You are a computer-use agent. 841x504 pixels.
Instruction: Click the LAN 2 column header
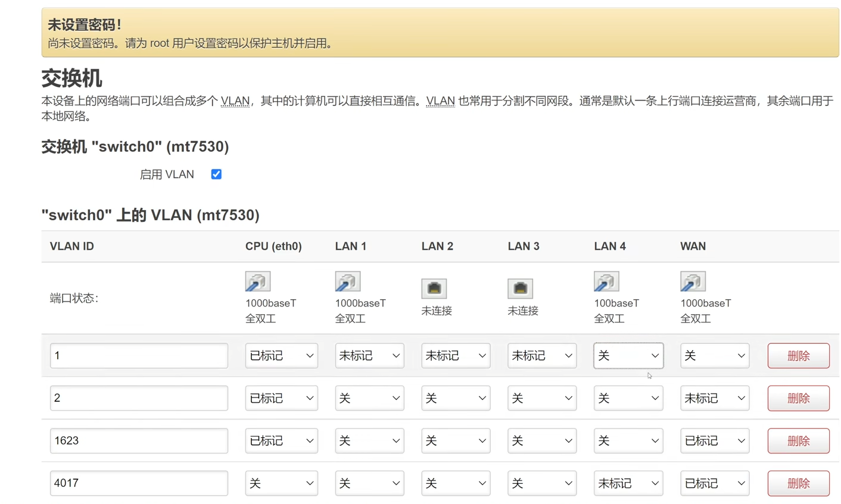pos(437,246)
